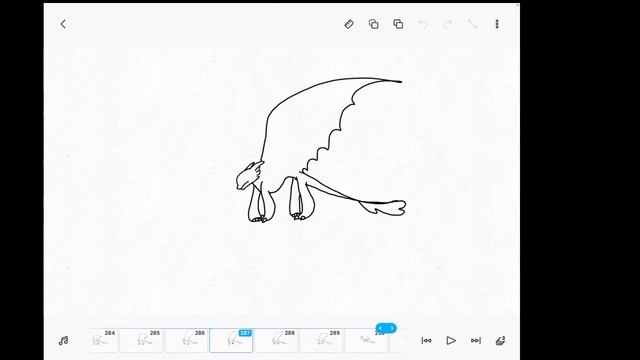Viewport: 640px width, 360px height.
Task: Select the thumbnail after frame 289
Action: tap(366, 341)
